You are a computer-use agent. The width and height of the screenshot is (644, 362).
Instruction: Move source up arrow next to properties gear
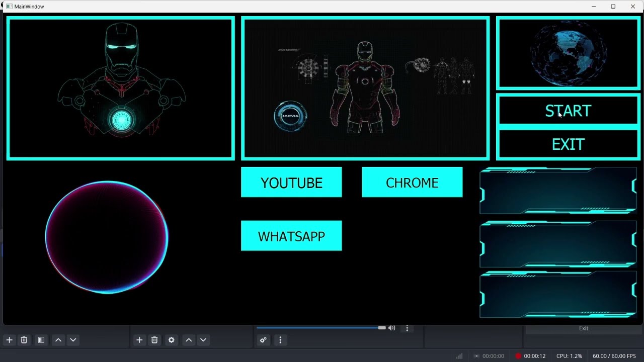[189, 340]
